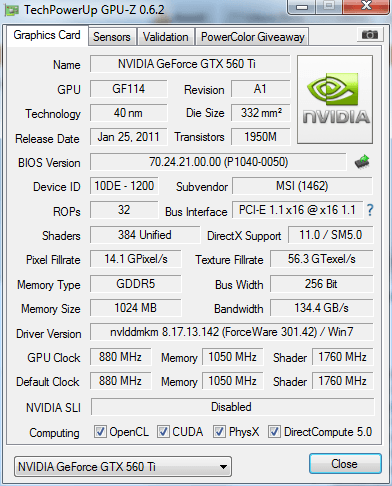392x486 pixels.
Task: Toggle the CUDA checkbox
Action: coord(163,432)
